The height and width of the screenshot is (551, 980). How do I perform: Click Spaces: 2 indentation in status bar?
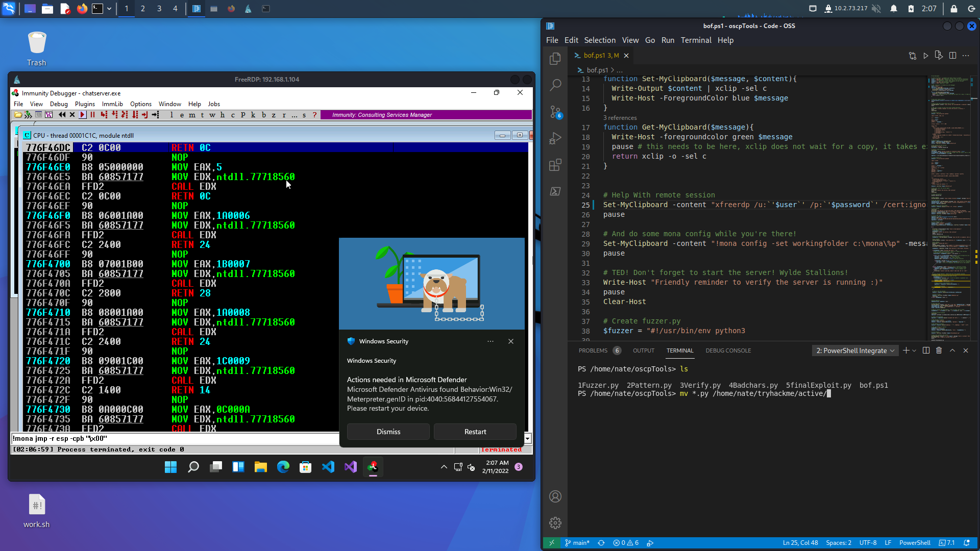coord(839,543)
